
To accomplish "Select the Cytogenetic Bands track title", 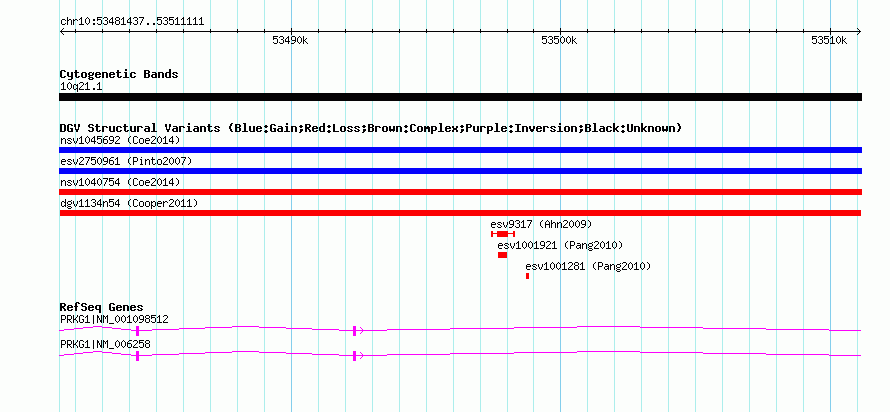I will click(x=119, y=74).
